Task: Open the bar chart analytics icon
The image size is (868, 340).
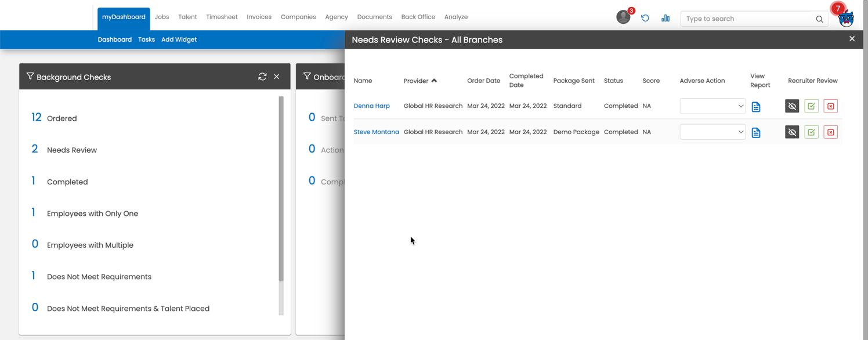Action: pos(666,18)
